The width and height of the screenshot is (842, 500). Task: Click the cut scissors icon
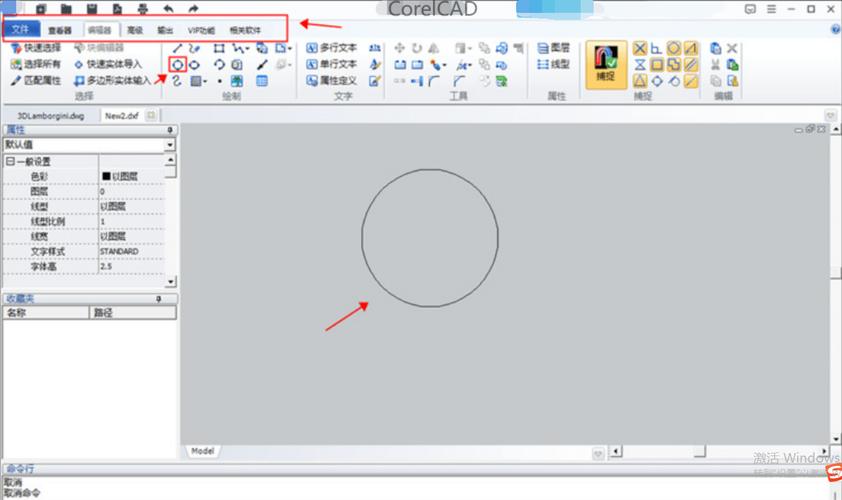coord(715,65)
